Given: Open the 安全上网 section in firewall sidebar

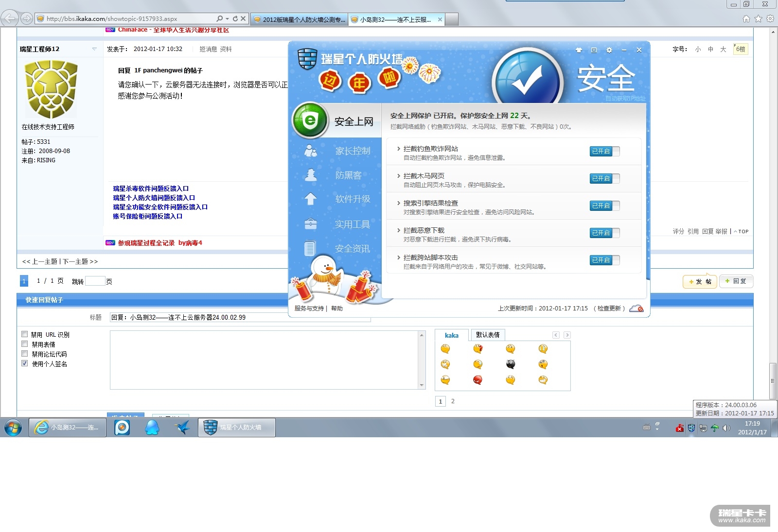Looking at the screenshot, I should click(x=336, y=121).
